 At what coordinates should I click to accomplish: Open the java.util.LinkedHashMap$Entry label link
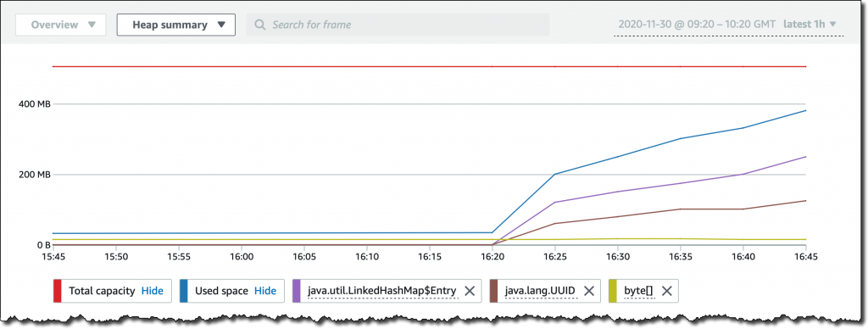(x=382, y=291)
